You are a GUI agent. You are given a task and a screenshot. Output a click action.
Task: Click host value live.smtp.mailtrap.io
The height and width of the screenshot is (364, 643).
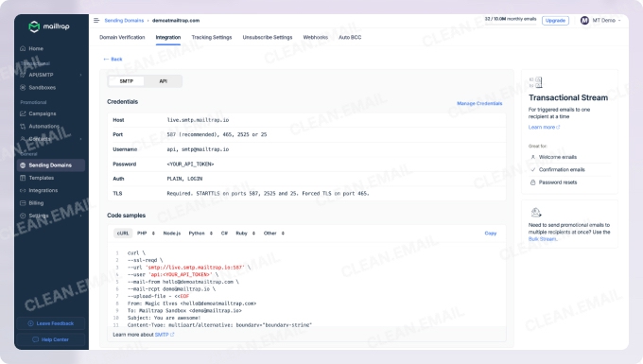[198, 120]
